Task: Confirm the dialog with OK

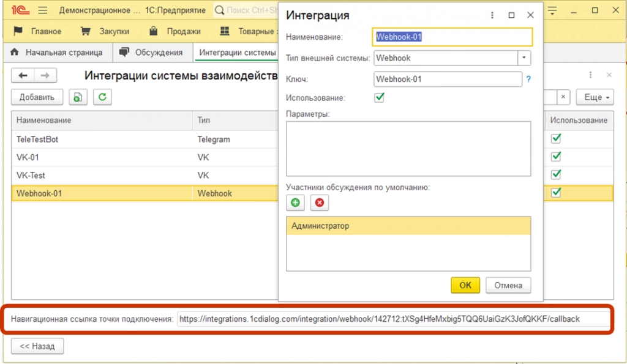Action: [465, 285]
